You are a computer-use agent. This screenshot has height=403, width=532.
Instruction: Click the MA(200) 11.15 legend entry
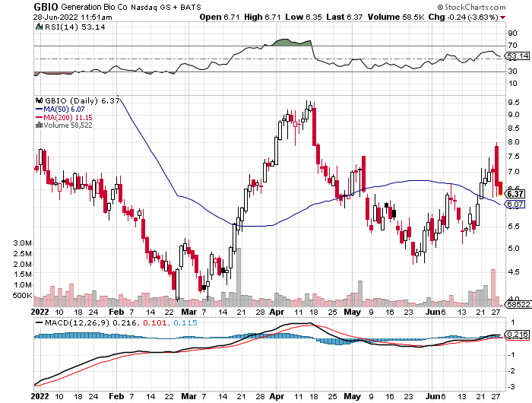(x=64, y=117)
